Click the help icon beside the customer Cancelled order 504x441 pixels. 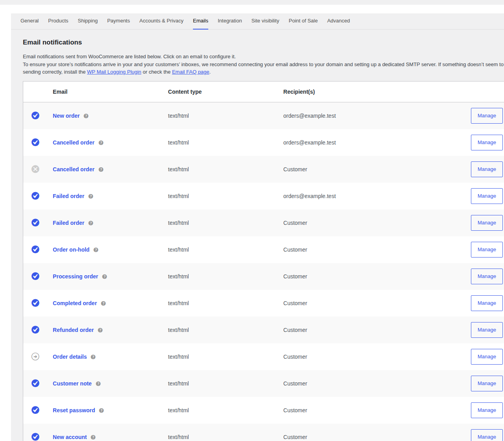coord(101,170)
